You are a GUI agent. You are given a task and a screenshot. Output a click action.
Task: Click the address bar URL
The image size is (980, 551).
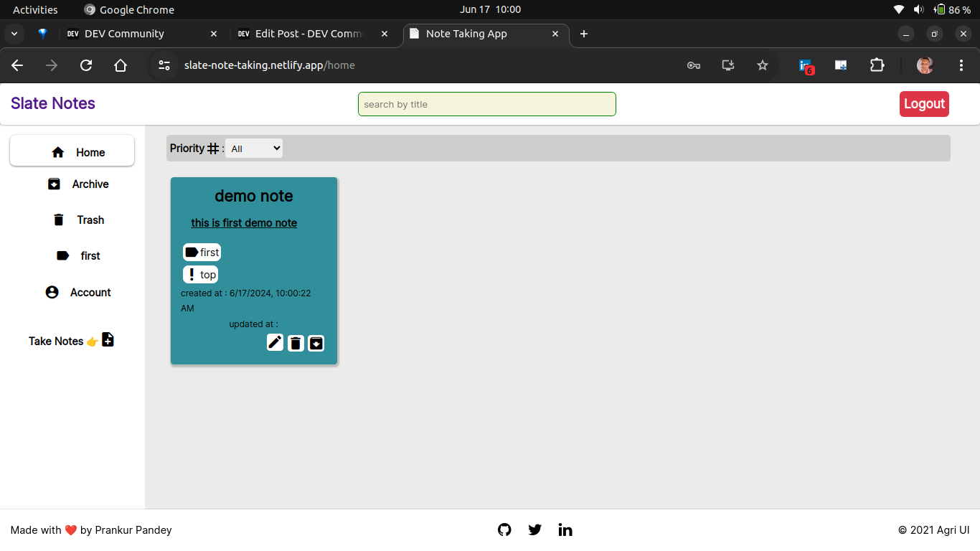[270, 65]
